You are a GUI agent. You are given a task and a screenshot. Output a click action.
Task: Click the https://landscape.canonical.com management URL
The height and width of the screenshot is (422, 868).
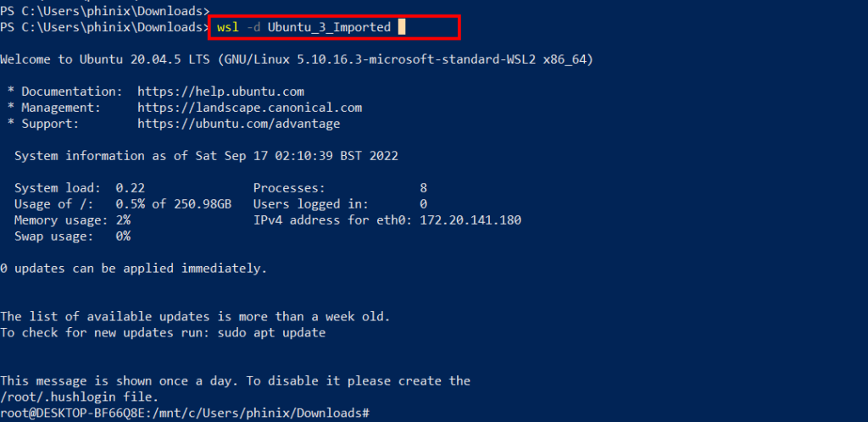coord(250,108)
